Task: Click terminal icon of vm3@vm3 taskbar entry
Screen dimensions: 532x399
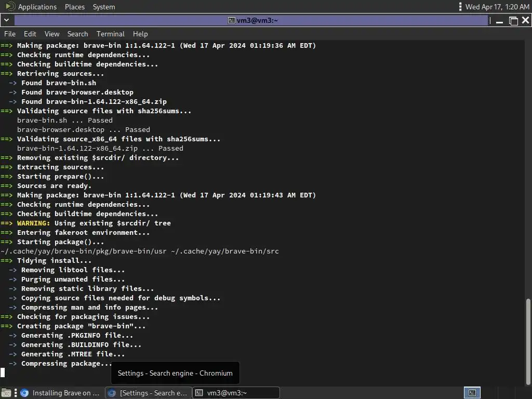Action: 199,393
